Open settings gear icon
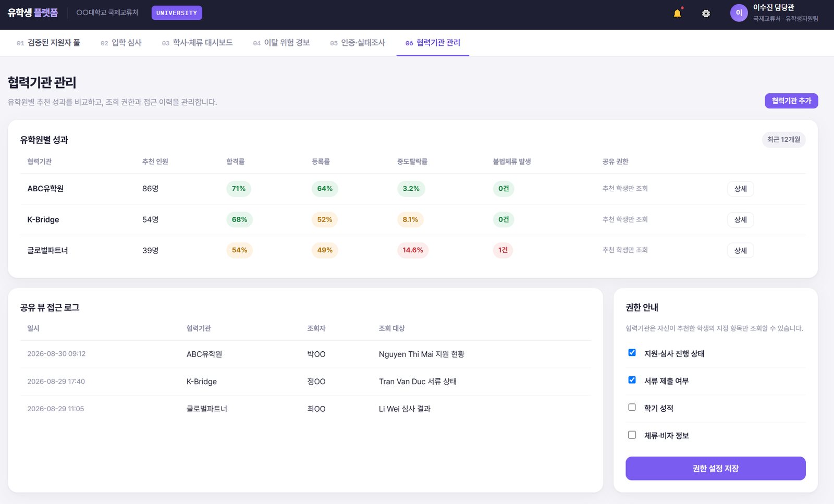The height and width of the screenshot is (504, 834). 706,14
